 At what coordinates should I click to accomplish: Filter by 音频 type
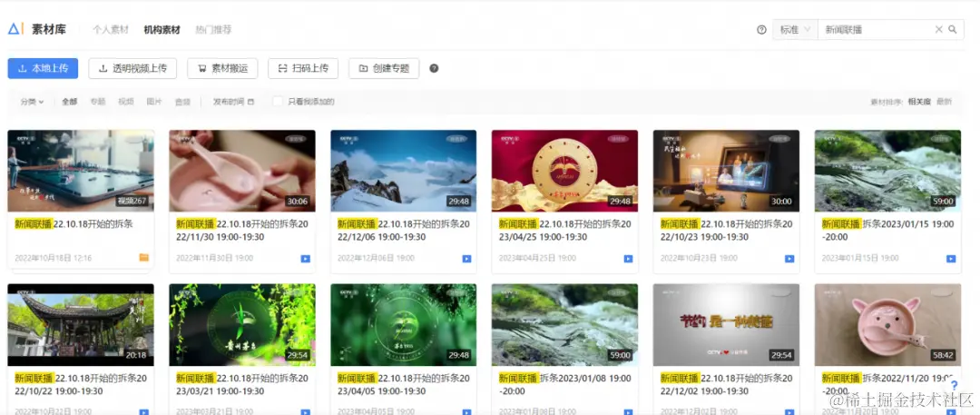point(182,102)
